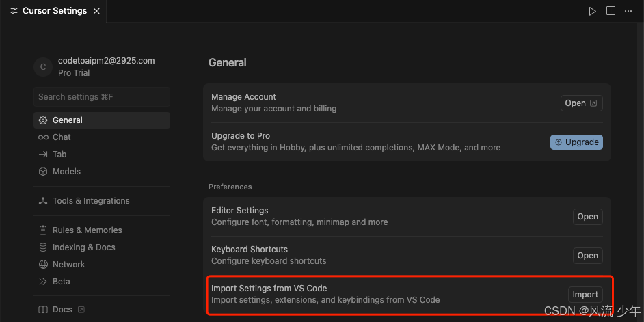Click the account avatar with letter C
Image resolution: width=644 pixels, height=322 pixels.
[42, 67]
